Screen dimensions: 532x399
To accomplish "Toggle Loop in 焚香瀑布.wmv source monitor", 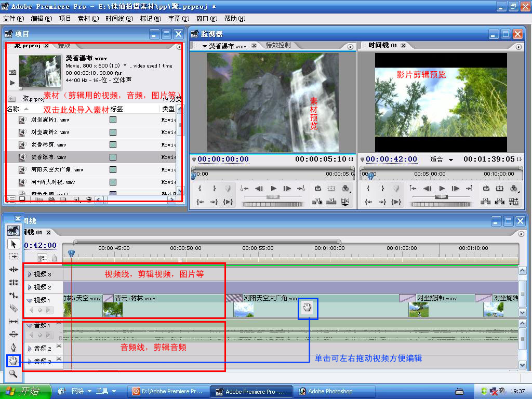I will click(317, 188).
